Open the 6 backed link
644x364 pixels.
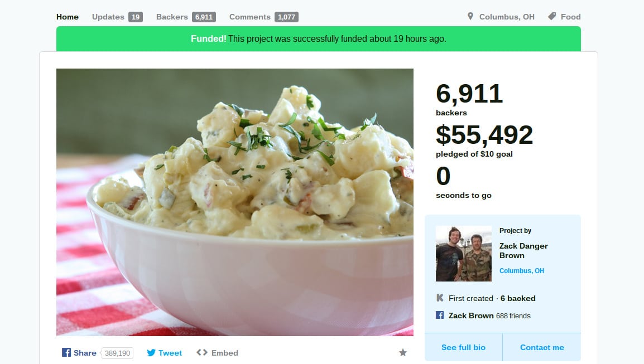518,298
